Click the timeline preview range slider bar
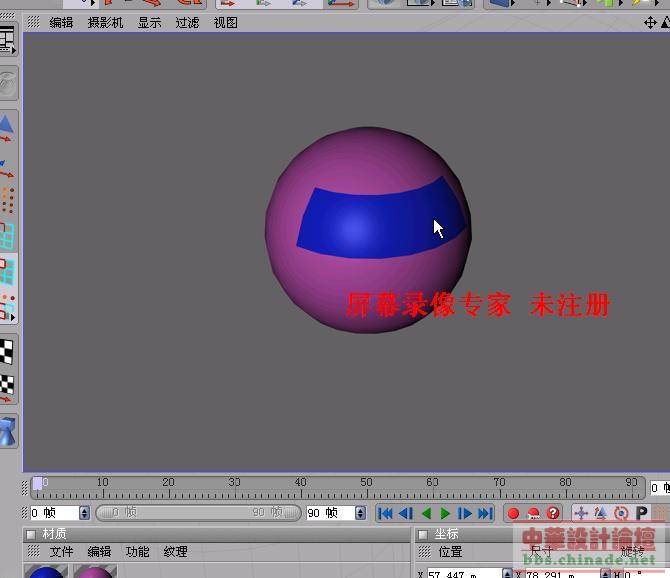The height and width of the screenshot is (578, 670). coord(197,513)
